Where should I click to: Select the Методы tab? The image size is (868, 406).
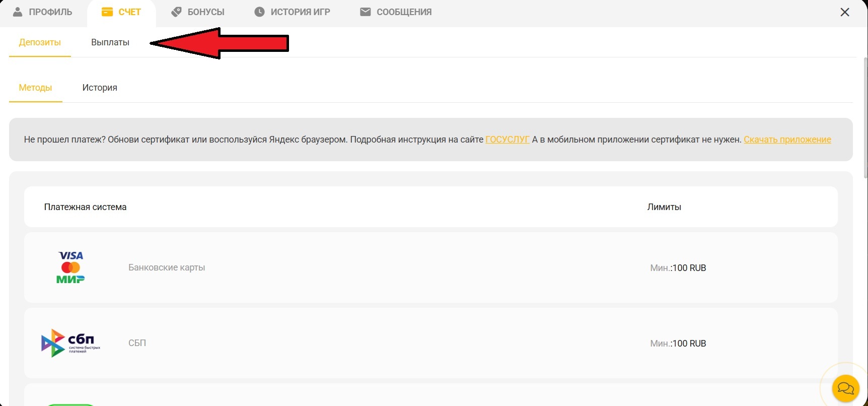pyautogui.click(x=35, y=88)
